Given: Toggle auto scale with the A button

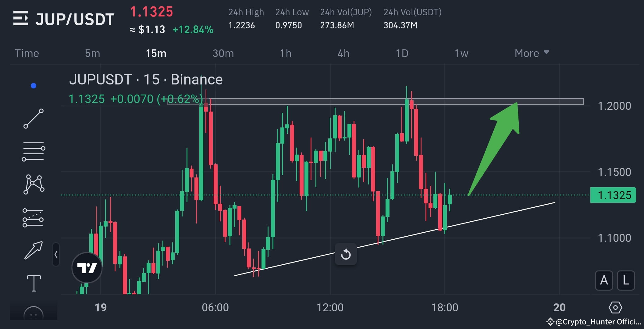Looking at the screenshot, I should (x=604, y=281).
